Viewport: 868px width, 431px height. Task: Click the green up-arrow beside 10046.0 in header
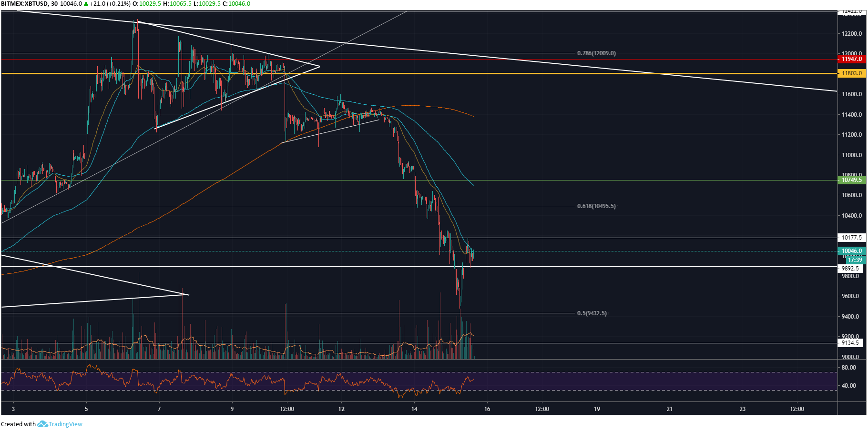pos(86,4)
